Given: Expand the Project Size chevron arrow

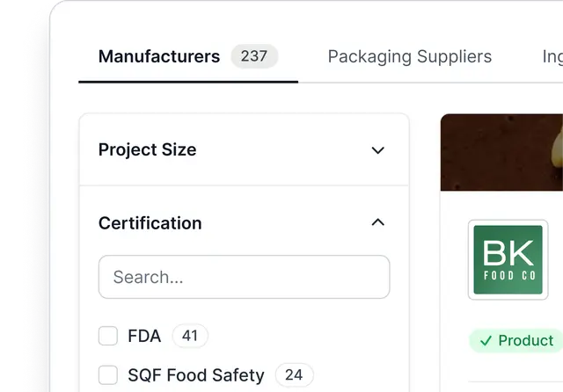Looking at the screenshot, I should (x=378, y=150).
